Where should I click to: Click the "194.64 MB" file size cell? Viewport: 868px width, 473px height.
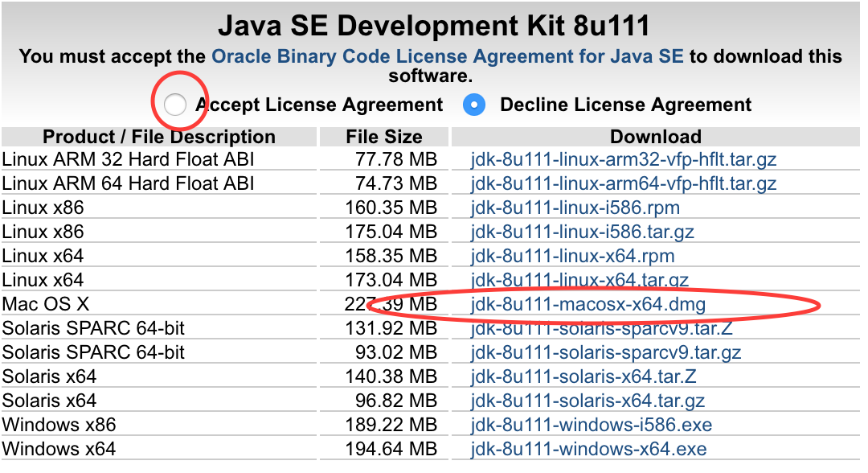tap(384, 449)
